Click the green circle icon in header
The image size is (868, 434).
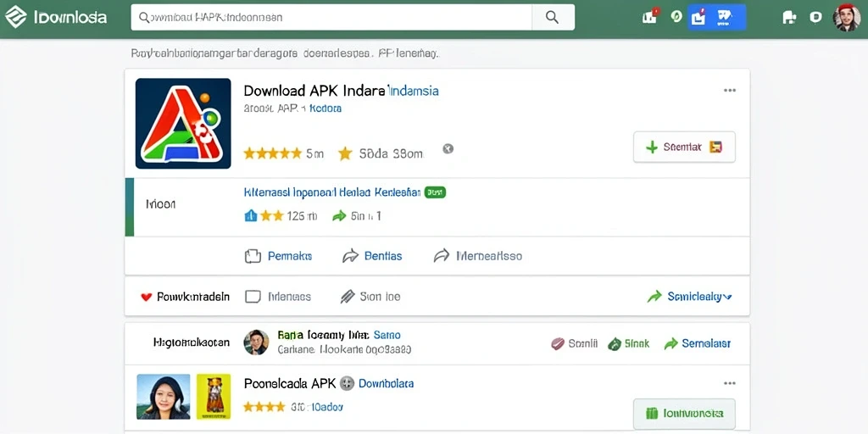[x=676, y=17]
